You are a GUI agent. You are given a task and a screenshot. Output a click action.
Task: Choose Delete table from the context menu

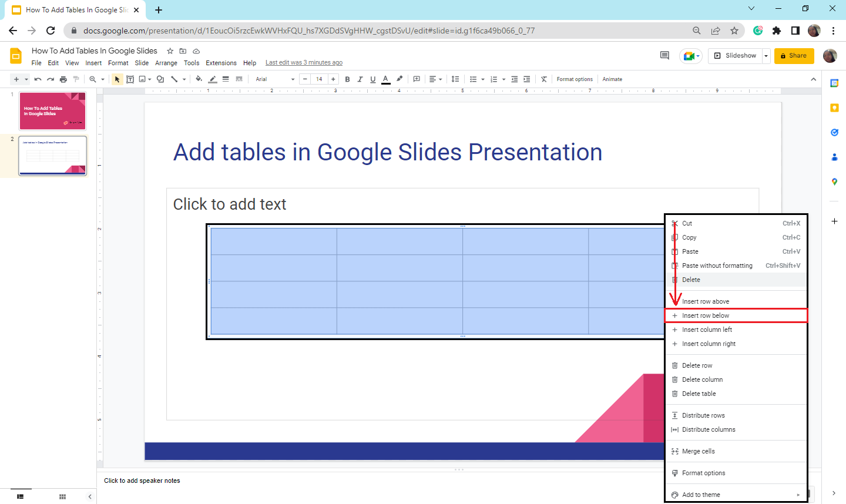click(736, 394)
